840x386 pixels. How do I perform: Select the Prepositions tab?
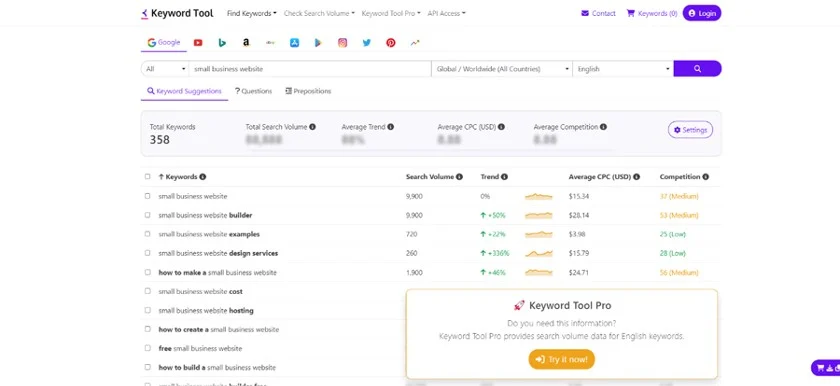coord(308,92)
